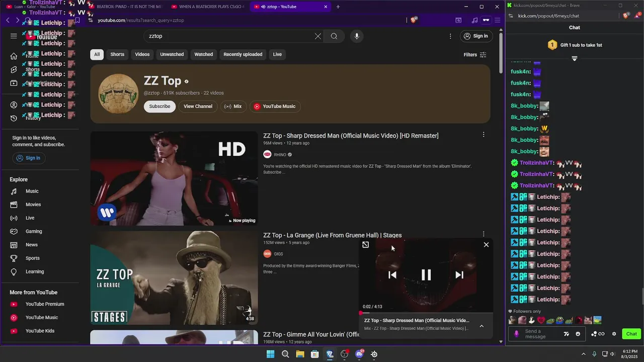Open YouTube settings three-dot menu

click(x=450, y=36)
